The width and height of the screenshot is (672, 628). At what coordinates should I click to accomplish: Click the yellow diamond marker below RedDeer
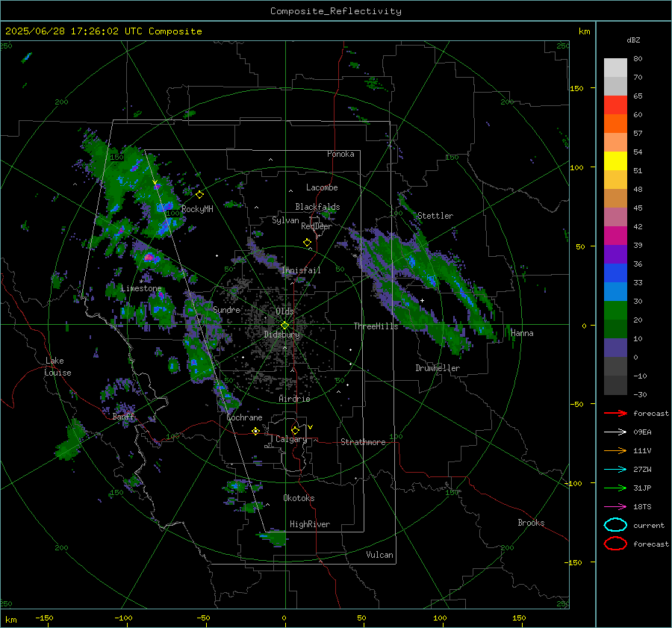coord(308,243)
